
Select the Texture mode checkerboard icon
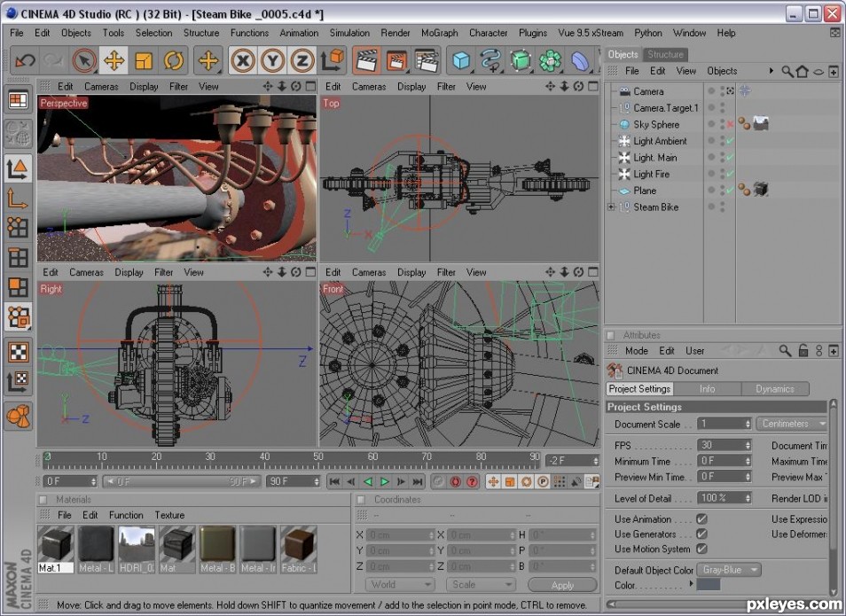pyautogui.click(x=18, y=352)
